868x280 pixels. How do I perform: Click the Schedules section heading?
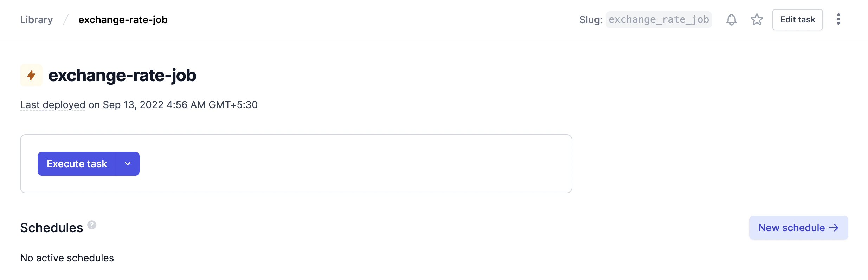[52, 228]
